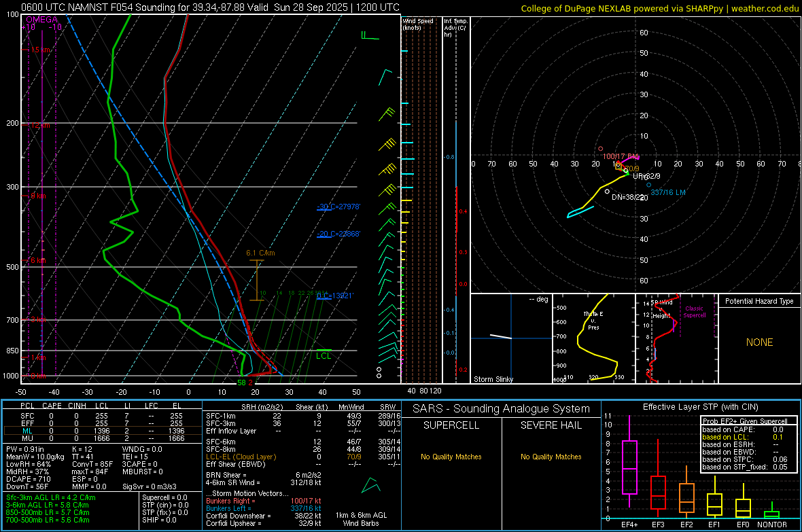Click the SigSvr = 0 m3/s3 value

point(150,487)
